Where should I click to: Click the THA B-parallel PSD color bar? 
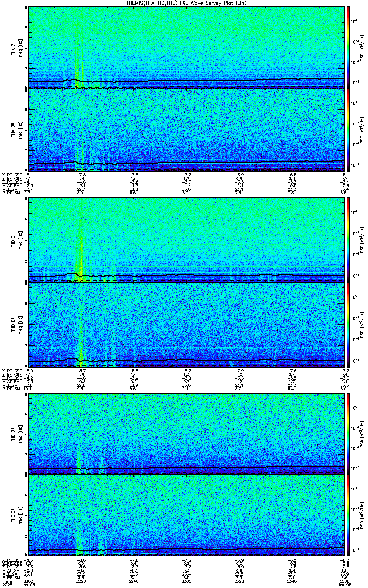349,130
